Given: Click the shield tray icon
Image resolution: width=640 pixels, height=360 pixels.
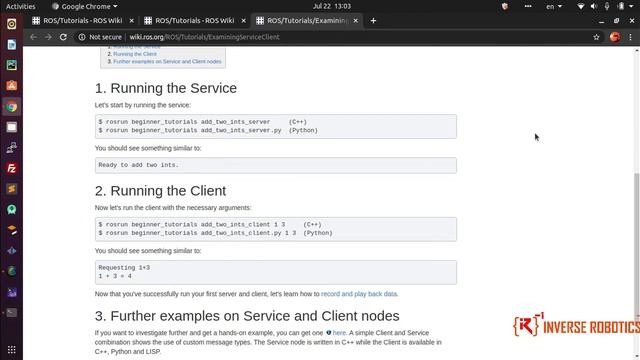Looking at the screenshot, I should 505,6.
